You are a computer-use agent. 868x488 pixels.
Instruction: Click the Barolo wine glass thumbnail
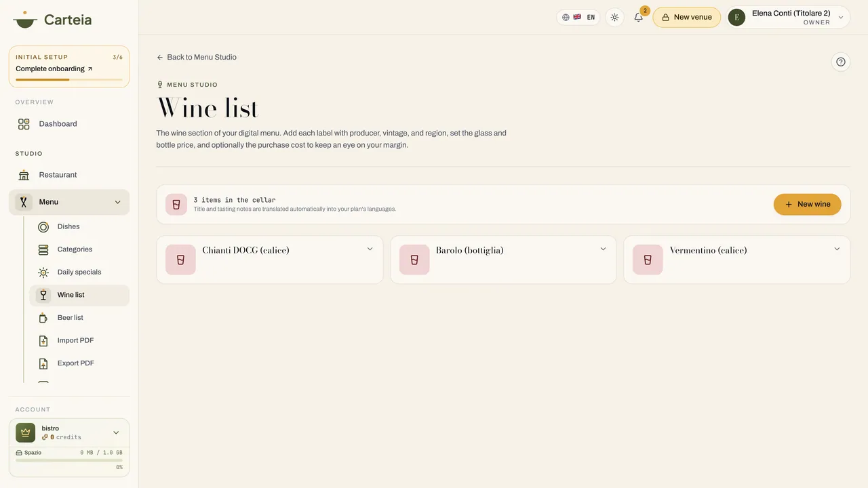pos(414,260)
